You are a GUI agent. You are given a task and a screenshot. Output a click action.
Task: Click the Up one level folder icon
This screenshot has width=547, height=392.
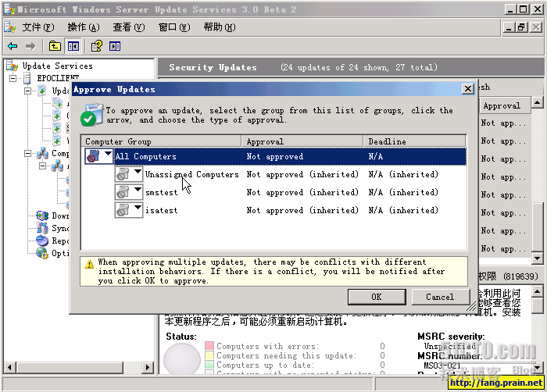(55, 46)
